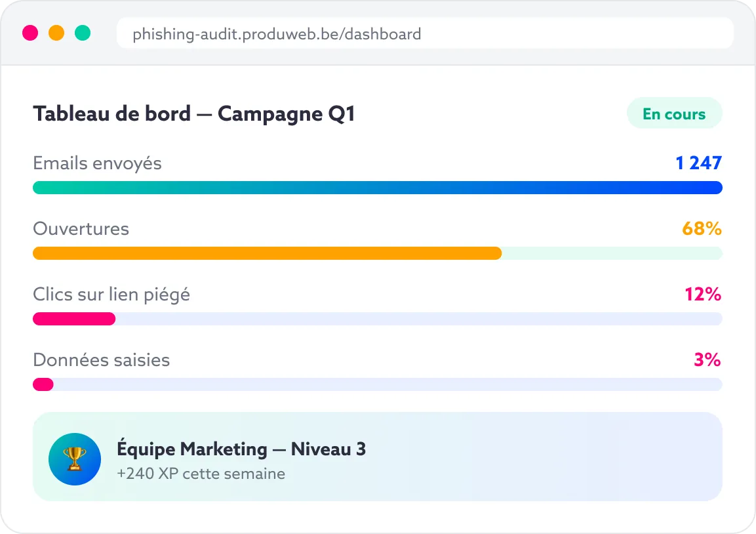The width and height of the screenshot is (756, 534).
Task: Click the green traffic-light dot
Action: [82, 32]
